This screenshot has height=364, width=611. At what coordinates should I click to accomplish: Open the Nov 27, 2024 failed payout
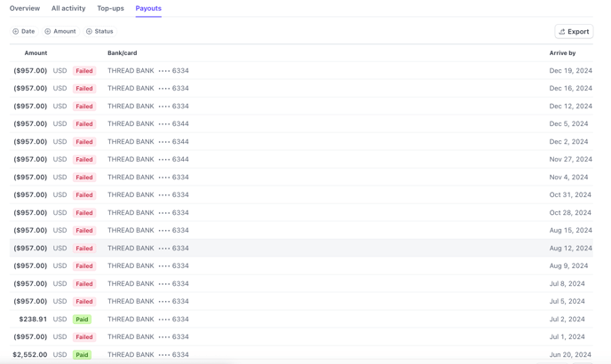[x=301, y=160]
